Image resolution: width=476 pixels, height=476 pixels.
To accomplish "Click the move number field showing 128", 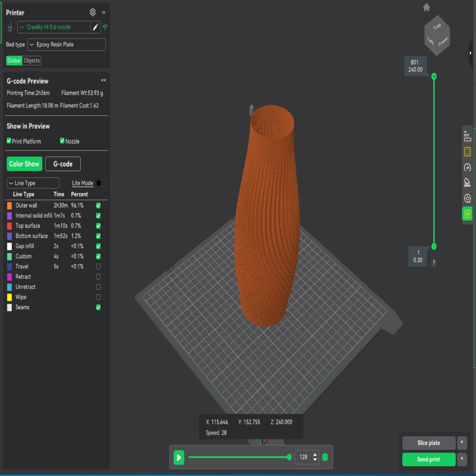I will tap(303, 457).
